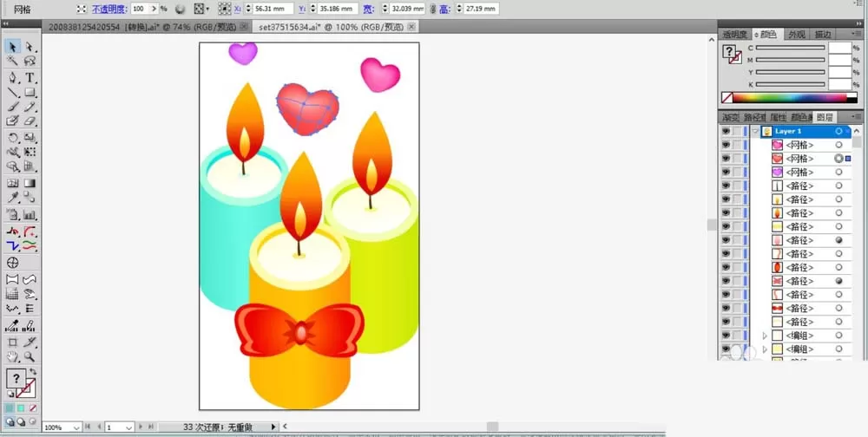This screenshot has height=437, width=868.
Task: Select the Eraser tool
Action: (30, 121)
